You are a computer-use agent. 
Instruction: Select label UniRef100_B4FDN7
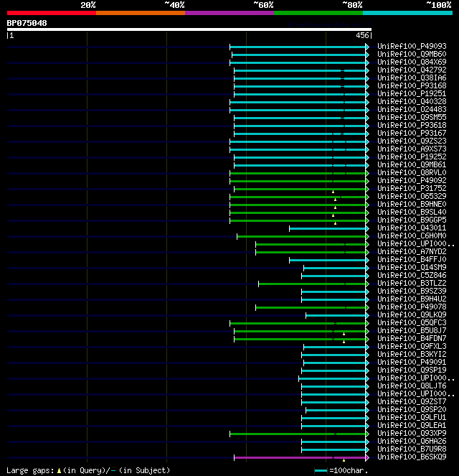click(x=412, y=338)
